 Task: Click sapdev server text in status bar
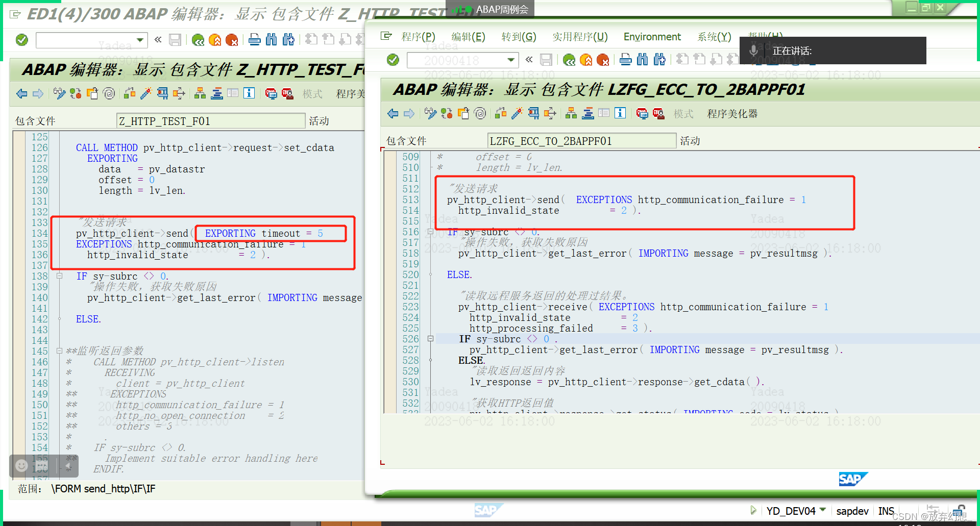[852, 511]
